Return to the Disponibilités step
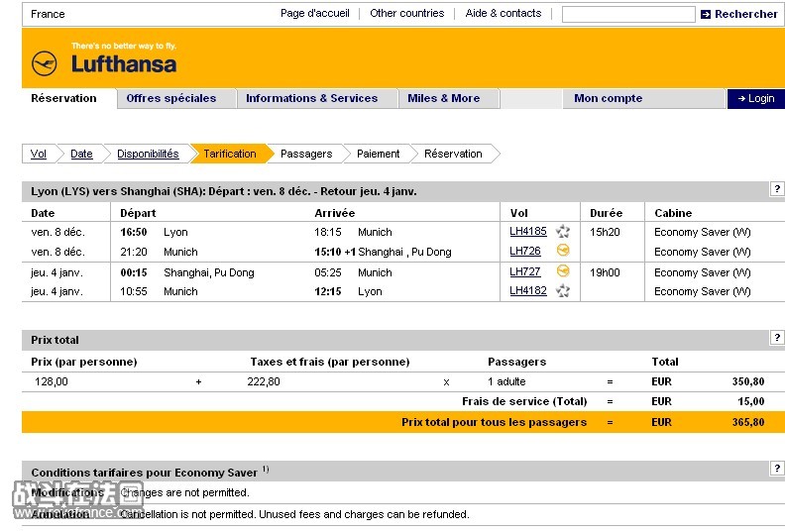The width and height of the screenshot is (785, 532). pos(148,154)
